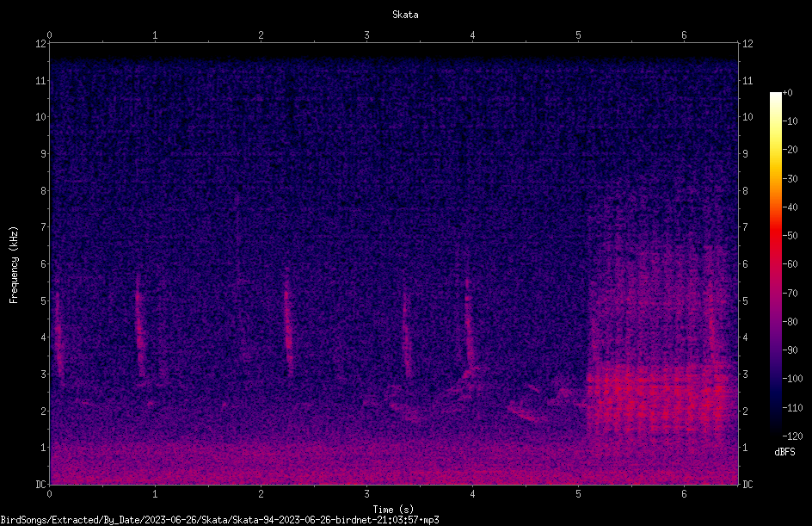Click the '5' tick on the bottom time axis

click(578, 494)
